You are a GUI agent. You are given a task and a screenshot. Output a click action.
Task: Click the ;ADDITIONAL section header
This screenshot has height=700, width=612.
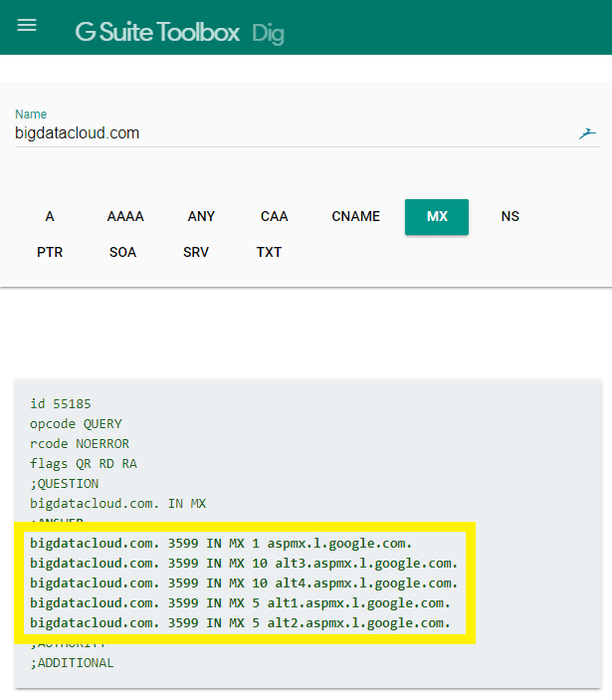72,663
